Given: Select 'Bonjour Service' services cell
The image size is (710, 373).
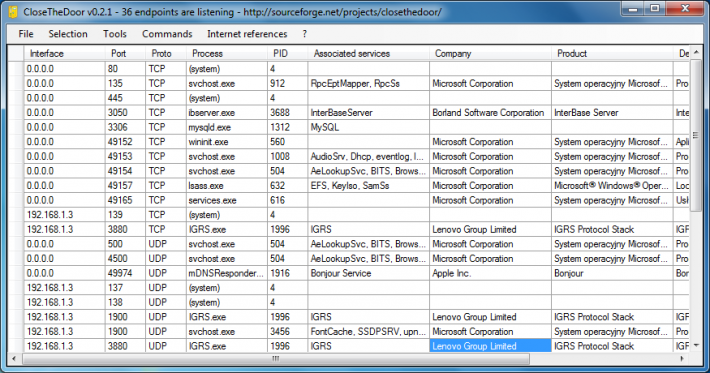Looking at the screenshot, I should tap(369, 273).
